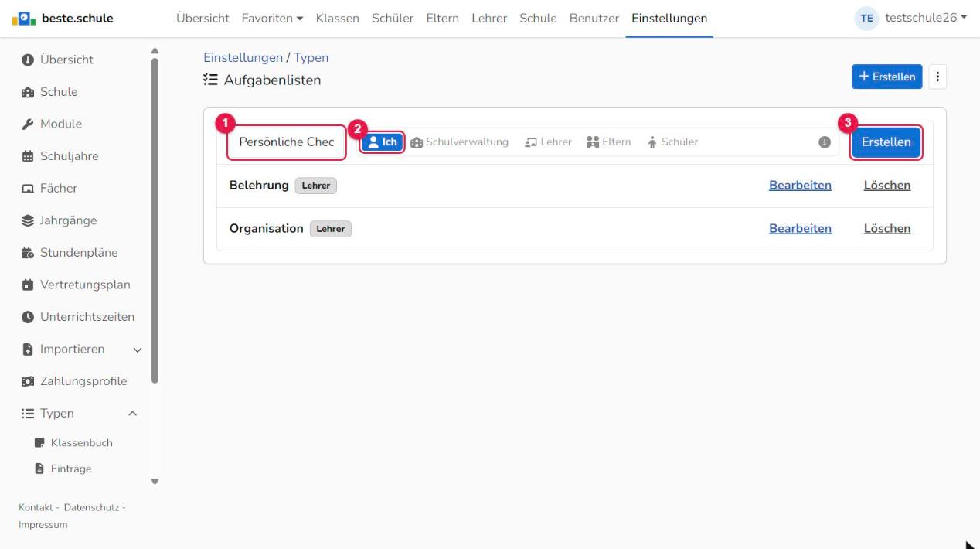Click the Belehrung list title
980x549 pixels.
259,185
